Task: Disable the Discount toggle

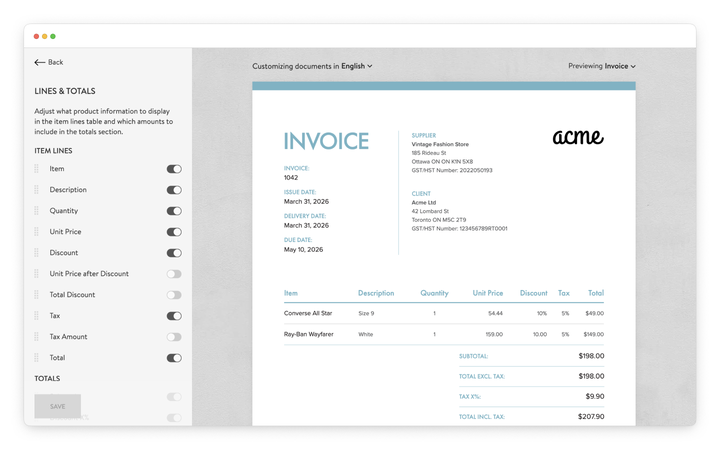Action: pos(174,253)
